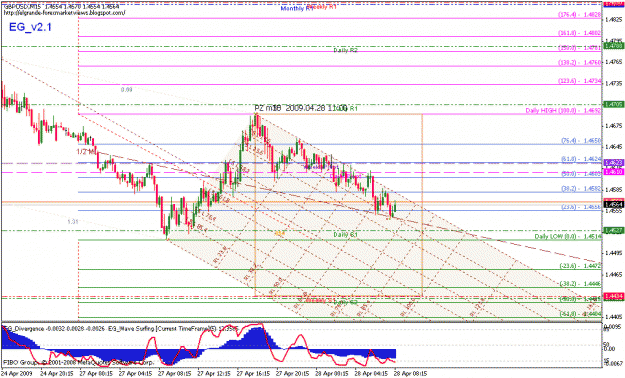Click the red 1.4434 price tag
The width and height of the screenshot is (625, 378).
(x=613, y=296)
